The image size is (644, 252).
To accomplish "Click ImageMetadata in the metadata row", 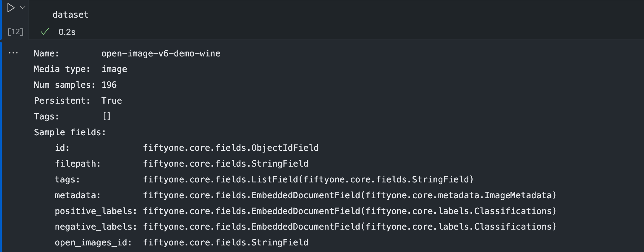I will 518,195.
